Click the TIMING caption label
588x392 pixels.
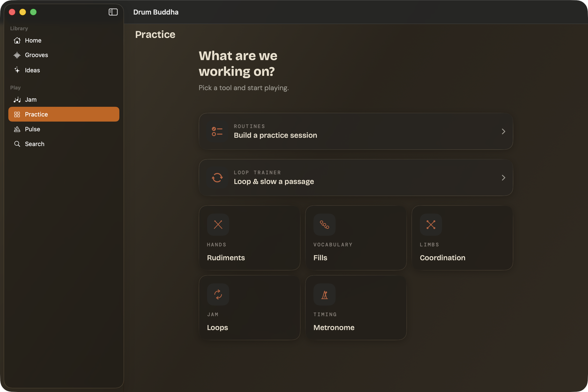[x=325, y=314]
